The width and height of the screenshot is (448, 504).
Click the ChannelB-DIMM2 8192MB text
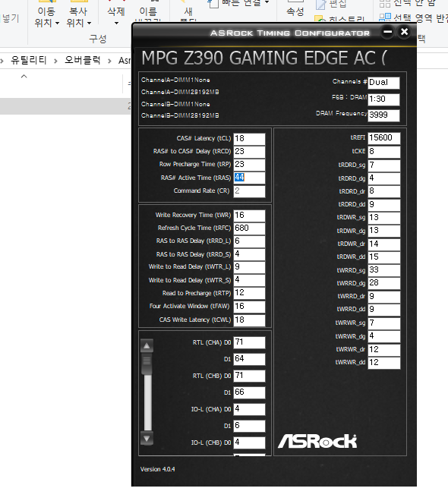coord(180,115)
